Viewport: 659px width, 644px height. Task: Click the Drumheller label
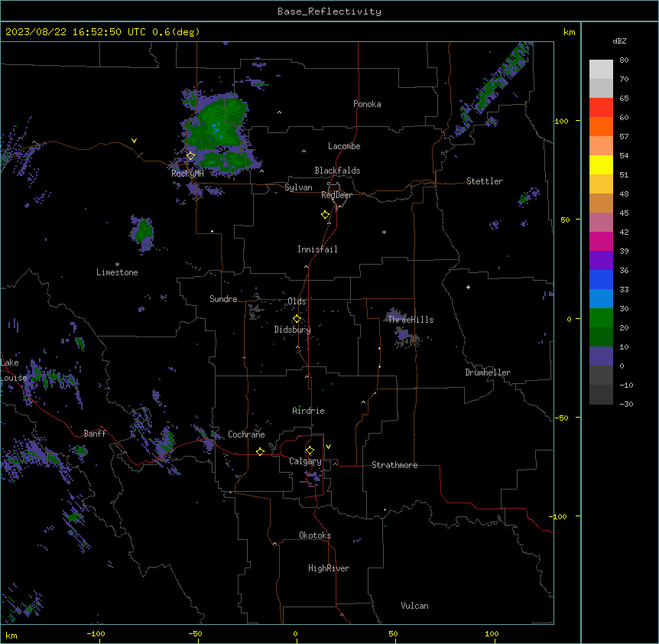(x=488, y=372)
